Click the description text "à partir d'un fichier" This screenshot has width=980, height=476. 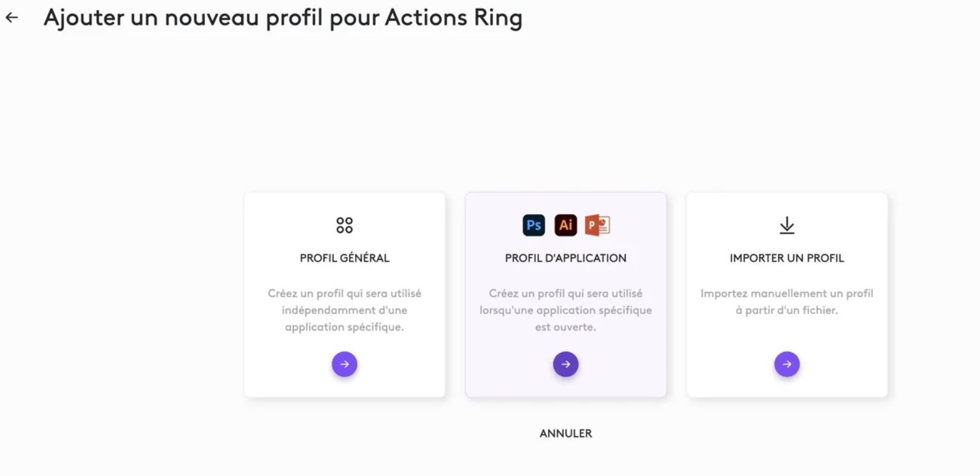787,310
